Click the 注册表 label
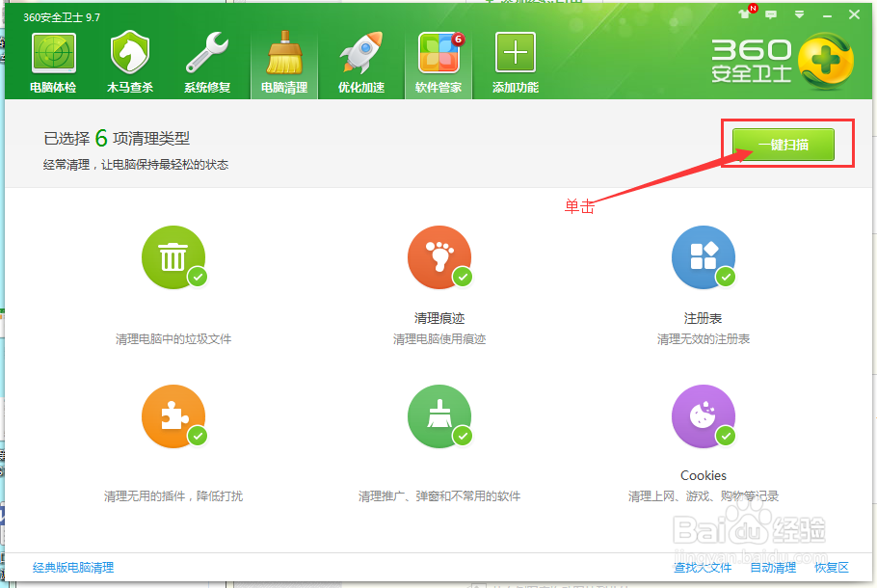The height and width of the screenshot is (588, 877). tap(704, 318)
